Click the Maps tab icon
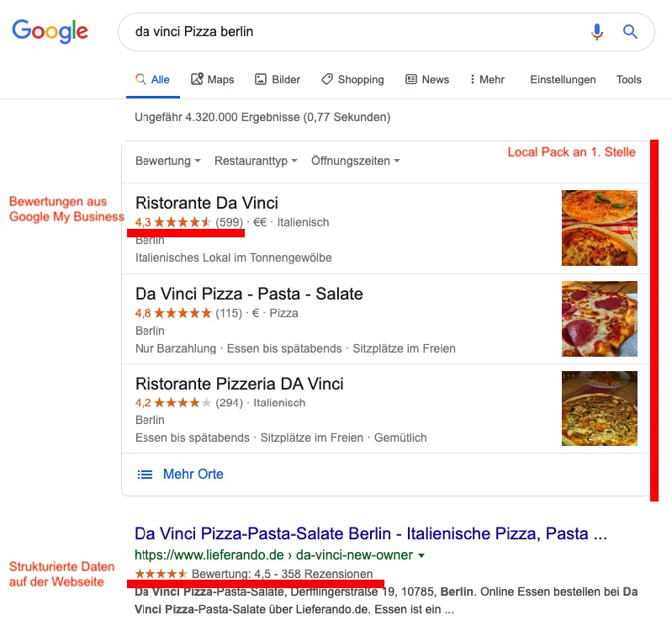 (x=198, y=79)
